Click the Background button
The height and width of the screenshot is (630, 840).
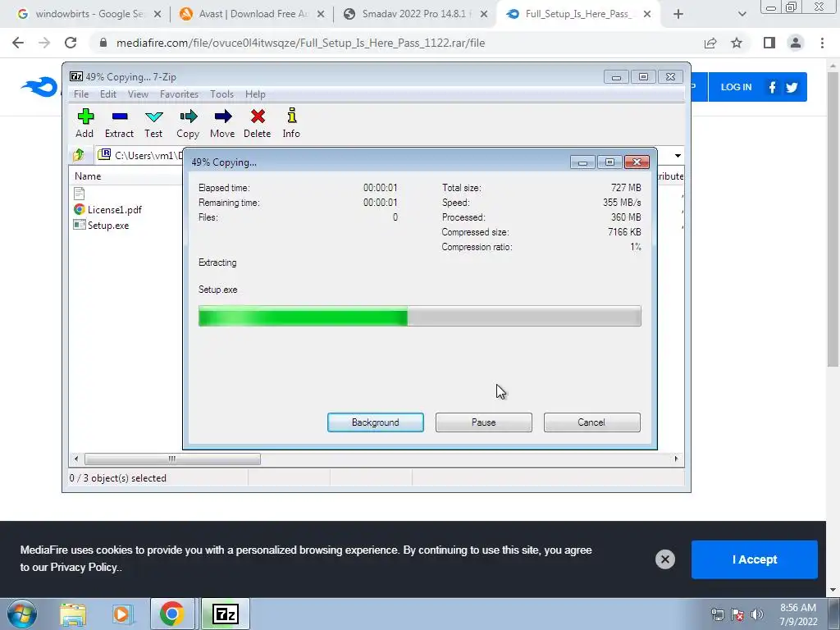(376, 422)
